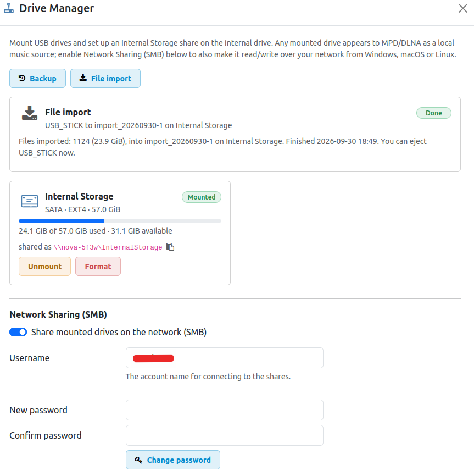Click the "Internal Storage" drive title
Screen dimensions: 474x476
79,196
